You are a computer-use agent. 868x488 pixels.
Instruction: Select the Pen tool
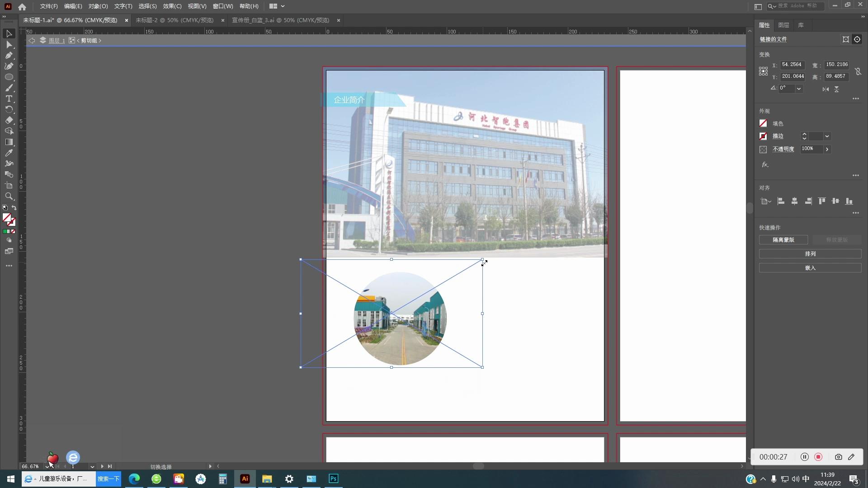[x=9, y=56]
